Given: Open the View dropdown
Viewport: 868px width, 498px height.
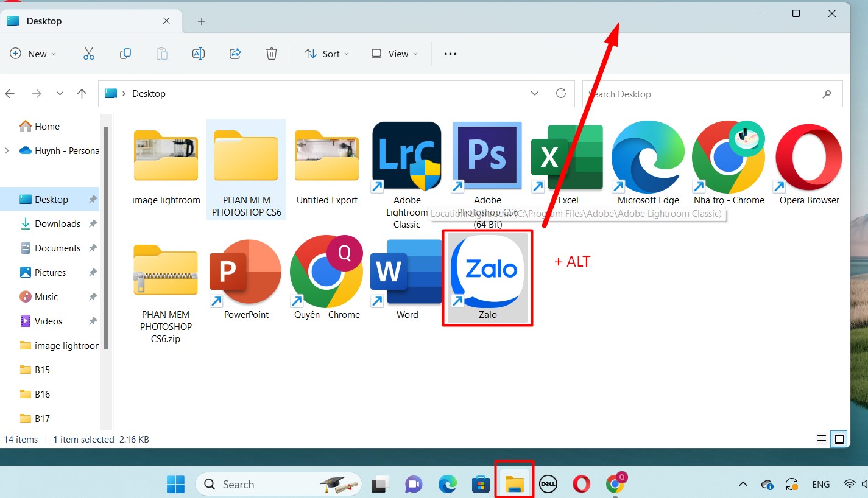Looking at the screenshot, I should pyautogui.click(x=393, y=54).
